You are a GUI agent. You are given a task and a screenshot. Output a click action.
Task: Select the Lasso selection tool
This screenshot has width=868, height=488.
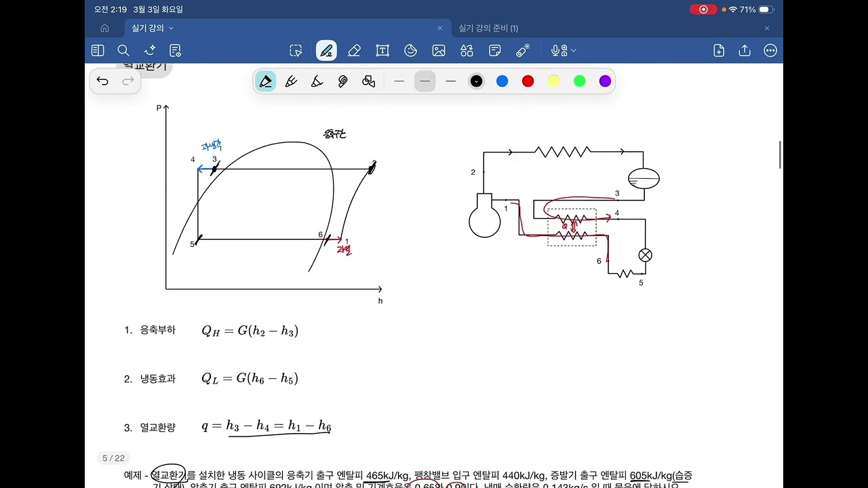296,51
